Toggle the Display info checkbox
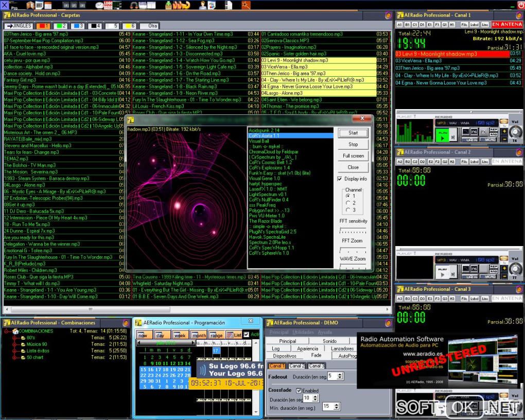 coord(340,179)
